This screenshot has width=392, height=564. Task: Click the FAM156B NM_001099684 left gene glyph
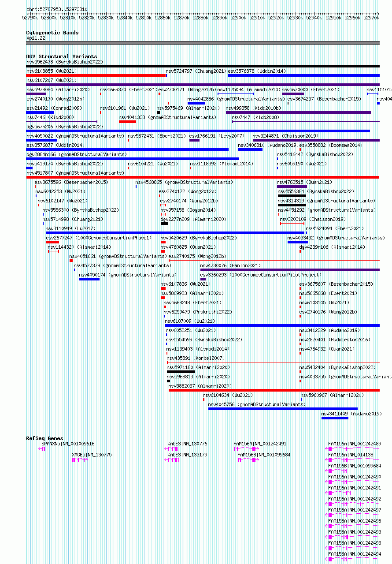248,460
